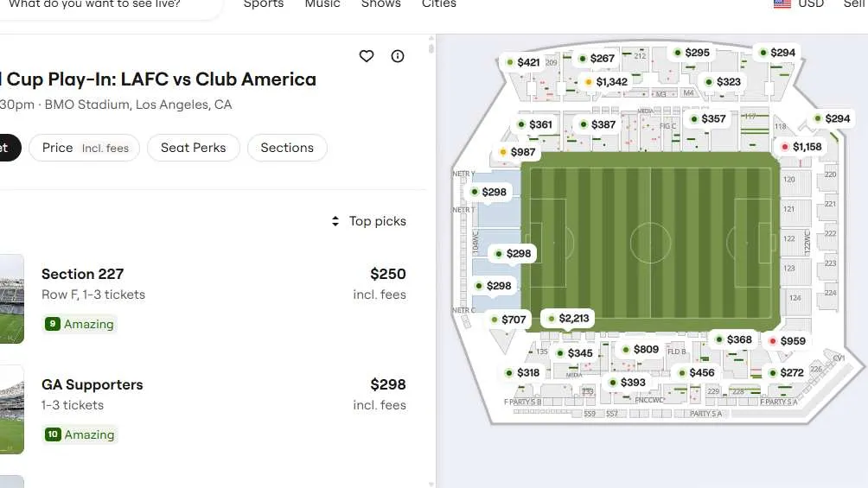Click the heart favorite icon
This screenshot has width=868, height=488.
(x=367, y=56)
